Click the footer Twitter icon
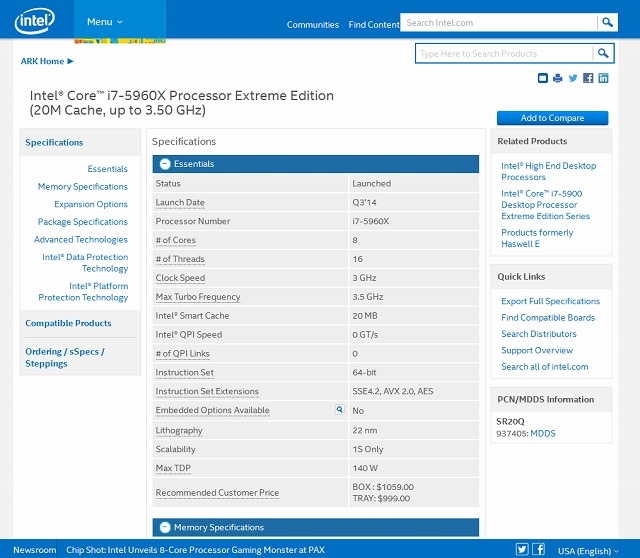The image size is (640, 558). pyautogui.click(x=522, y=549)
